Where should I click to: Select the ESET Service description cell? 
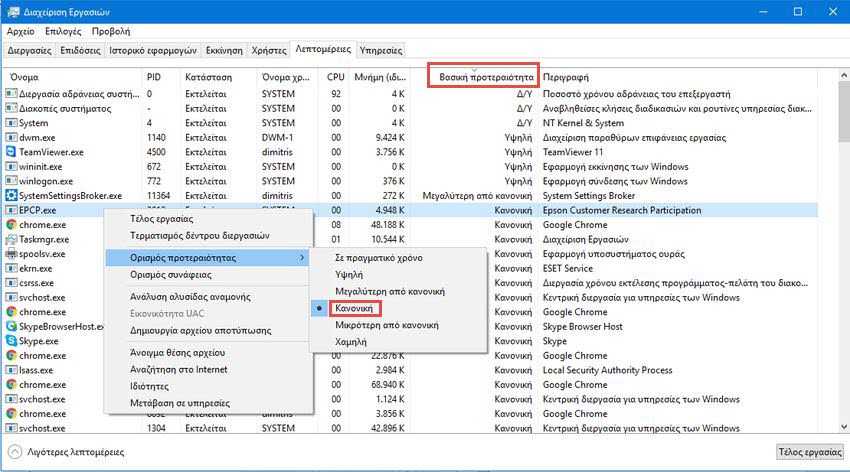click(568, 268)
